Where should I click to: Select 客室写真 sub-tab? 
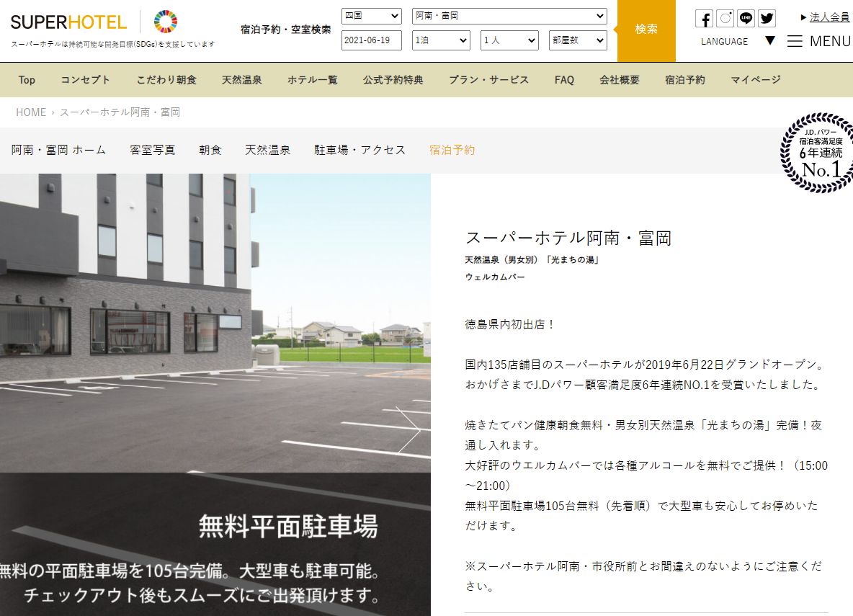pyautogui.click(x=153, y=150)
